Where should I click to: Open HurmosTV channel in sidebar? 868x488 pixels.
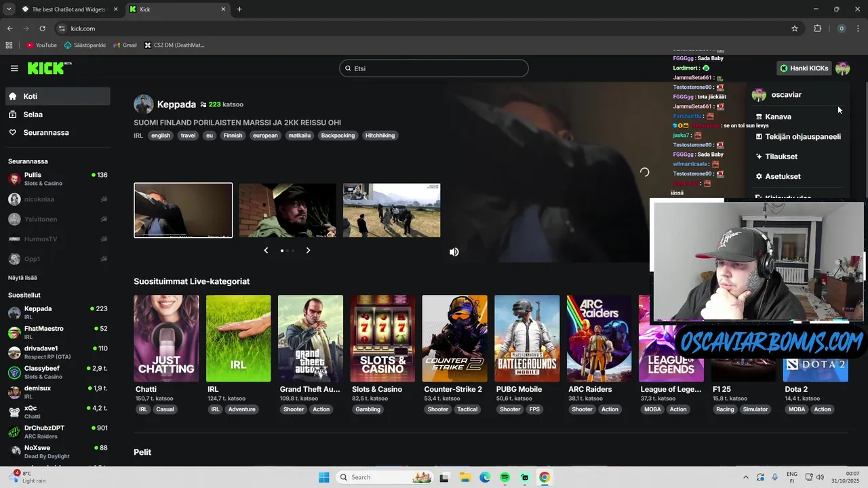click(58, 239)
